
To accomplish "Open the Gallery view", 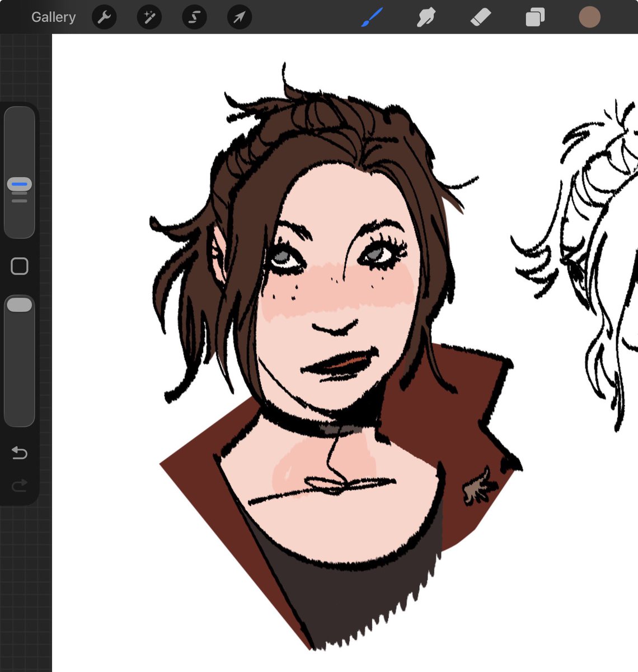I will tap(53, 17).
